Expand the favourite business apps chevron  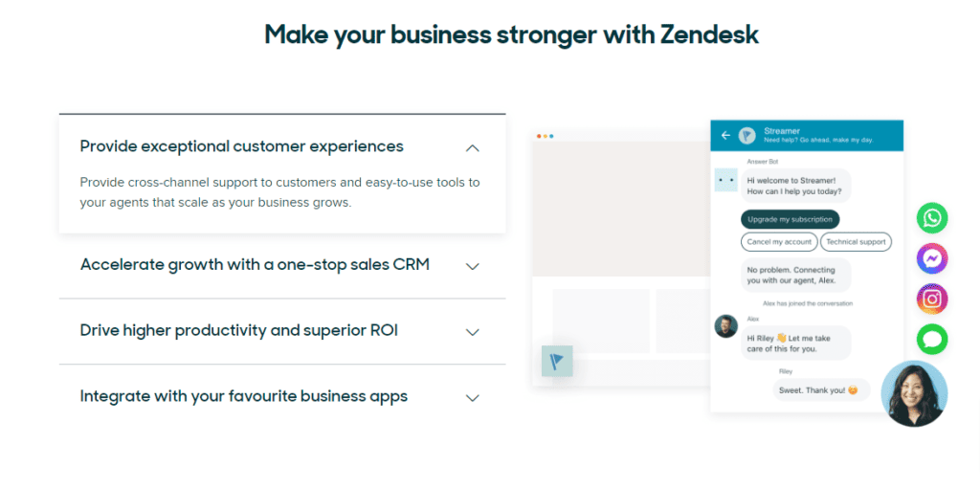(472, 397)
